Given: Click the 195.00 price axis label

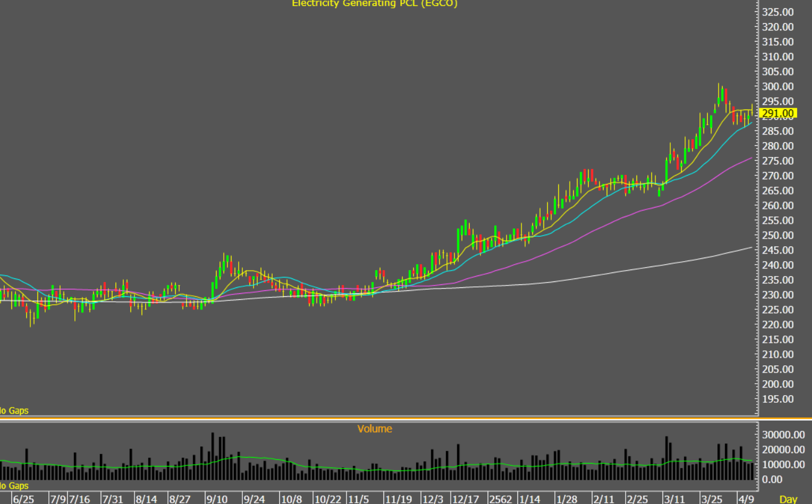Looking at the screenshot, I should (778, 399).
